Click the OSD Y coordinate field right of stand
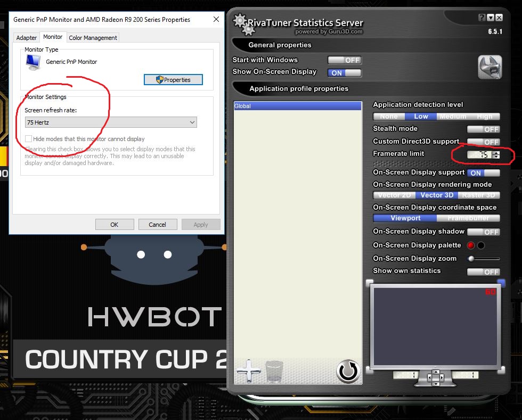This screenshot has width=522, height=420. pyautogui.click(x=465, y=375)
